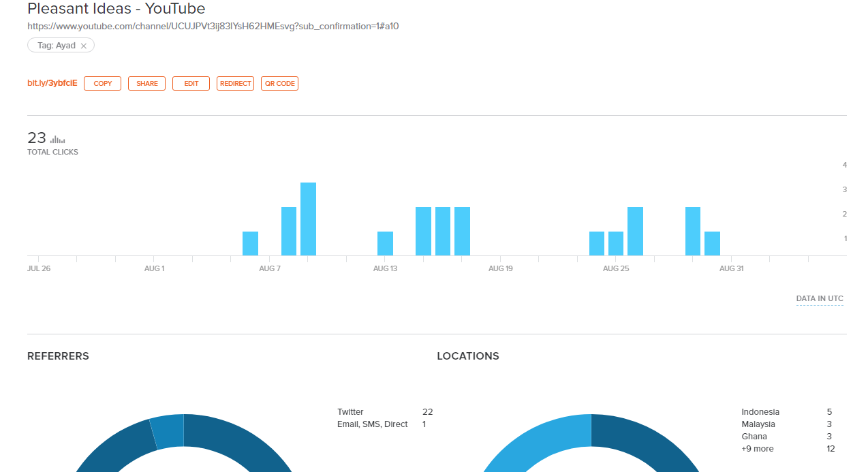This screenshot has height=472, width=868.
Task: Click the full YouTube channel URL
Action: pos(213,27)
